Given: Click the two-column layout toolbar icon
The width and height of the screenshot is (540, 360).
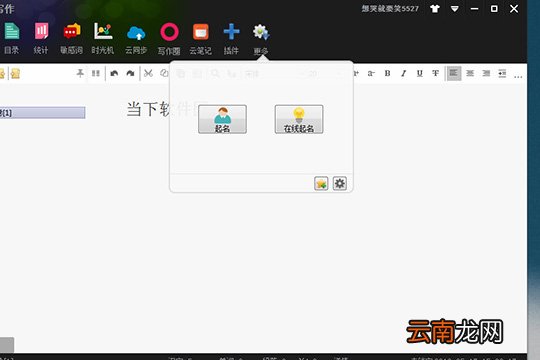Looking at the screenshot, I should coord(96,73).
